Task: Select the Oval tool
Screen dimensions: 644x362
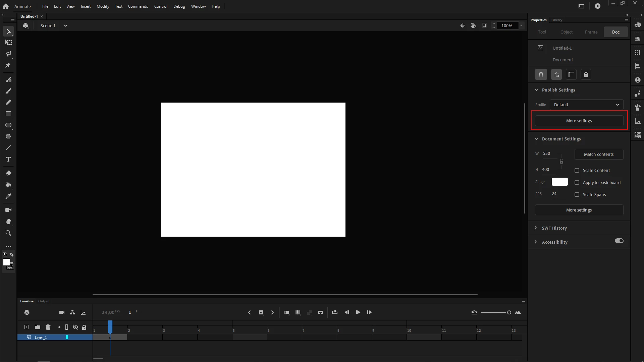Action: click(8, 125)
